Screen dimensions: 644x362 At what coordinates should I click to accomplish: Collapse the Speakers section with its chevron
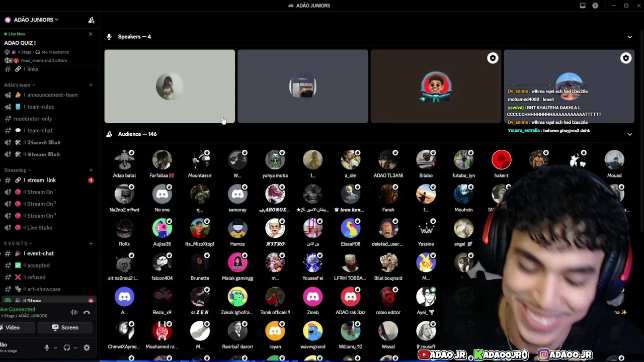click(x=629, y=37)
